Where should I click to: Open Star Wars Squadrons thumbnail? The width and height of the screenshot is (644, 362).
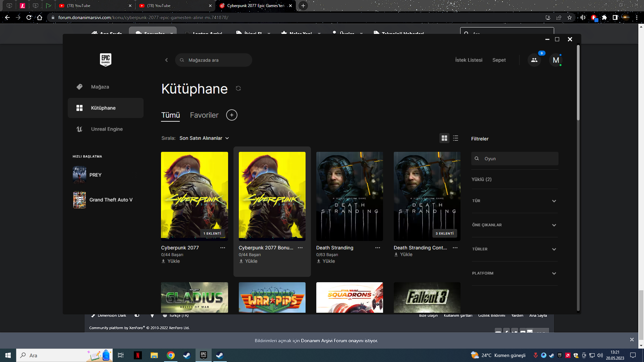pyautogui.click(x=350, y=298)
